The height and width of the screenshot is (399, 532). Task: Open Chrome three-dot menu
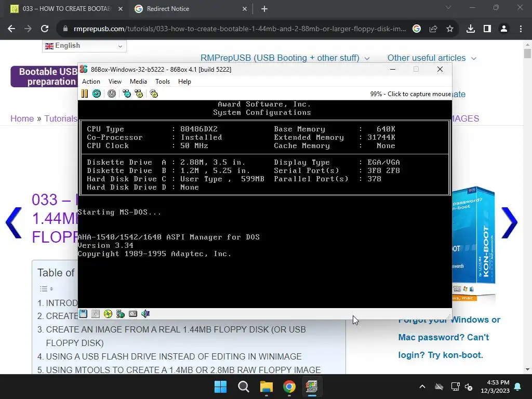521,29
